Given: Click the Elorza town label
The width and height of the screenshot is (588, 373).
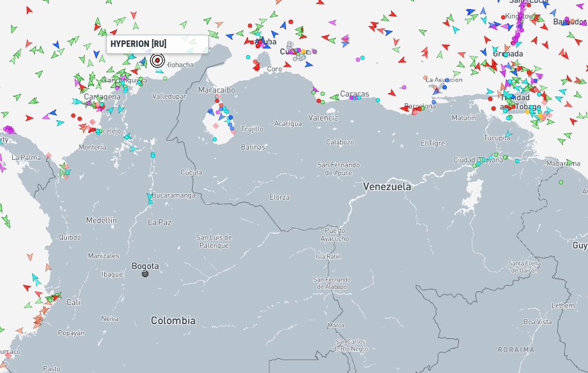Looking at the screenshot, I should tap(280, 197).
